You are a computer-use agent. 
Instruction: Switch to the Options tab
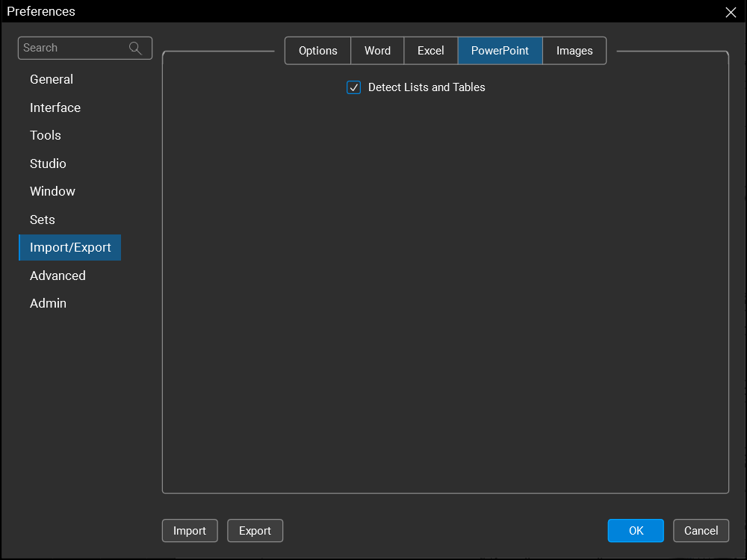tap(317, 51)
